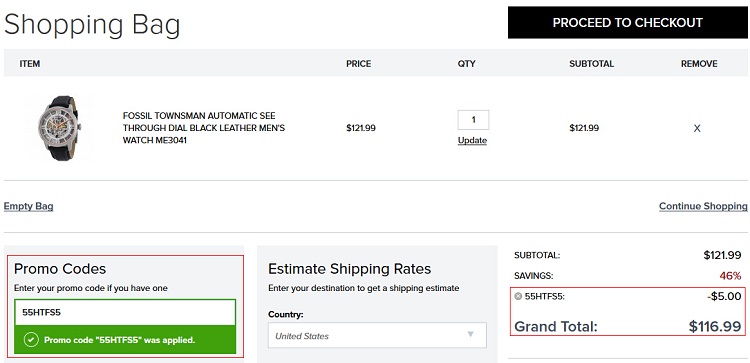Click the Promo Codes heading

click(60, 269)
